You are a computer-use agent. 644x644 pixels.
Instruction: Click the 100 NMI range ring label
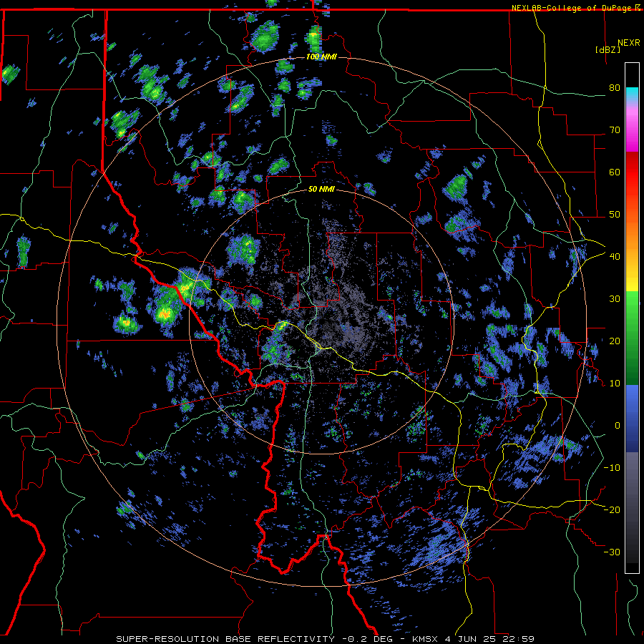click(321, 57)
